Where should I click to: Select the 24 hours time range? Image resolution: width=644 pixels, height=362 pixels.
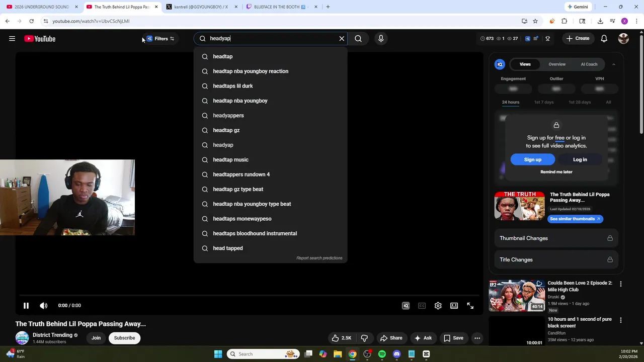tap(510, 102)
